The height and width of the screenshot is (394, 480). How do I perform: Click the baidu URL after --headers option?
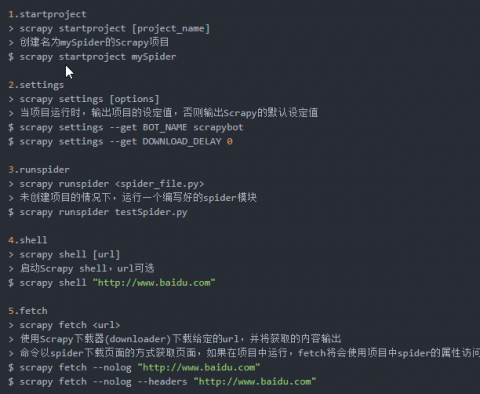[x=255, y=382]
